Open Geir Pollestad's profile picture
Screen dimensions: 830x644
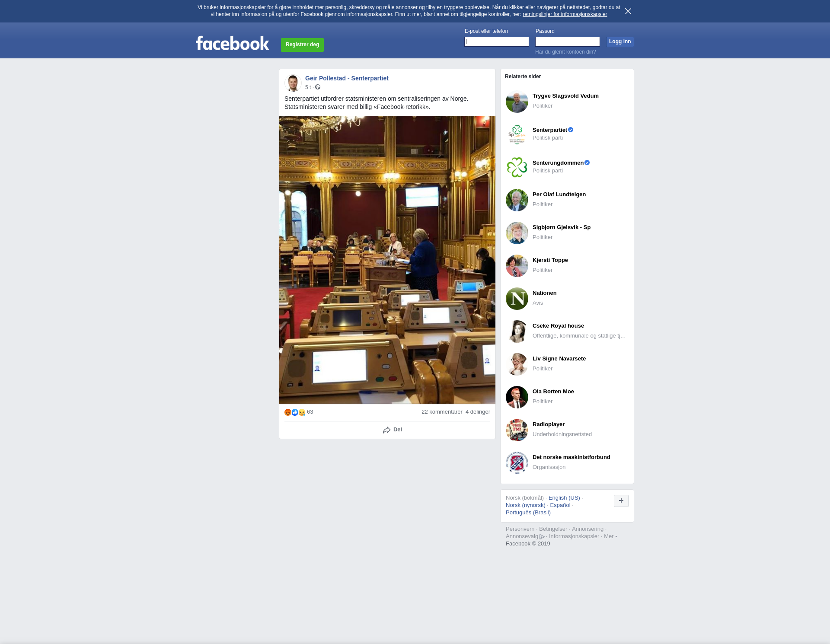point(293,83)
